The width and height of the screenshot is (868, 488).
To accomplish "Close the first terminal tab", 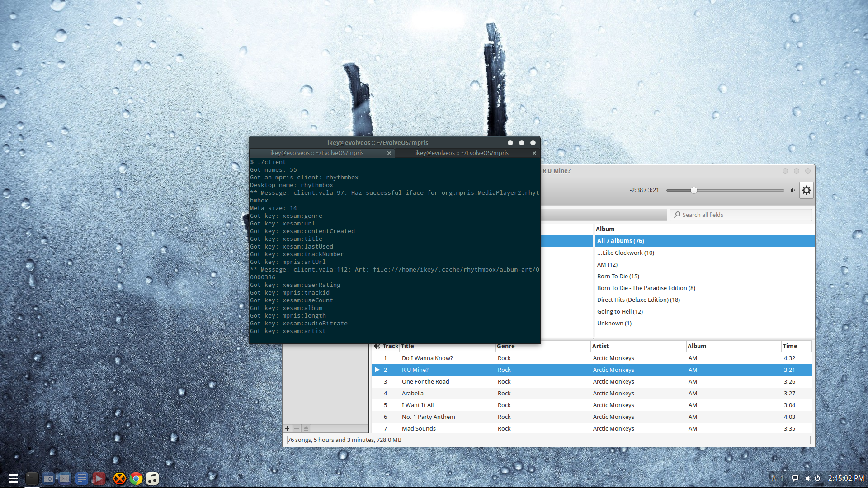I will pos(389,153).
